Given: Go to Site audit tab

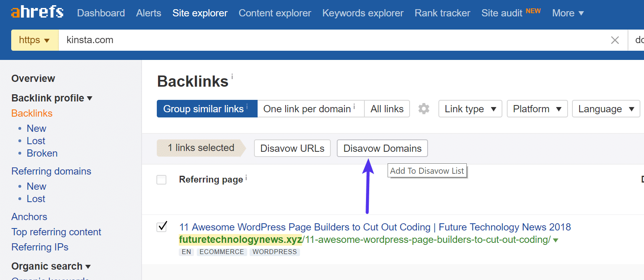Looking at the screenshot, I should (502, 13).
